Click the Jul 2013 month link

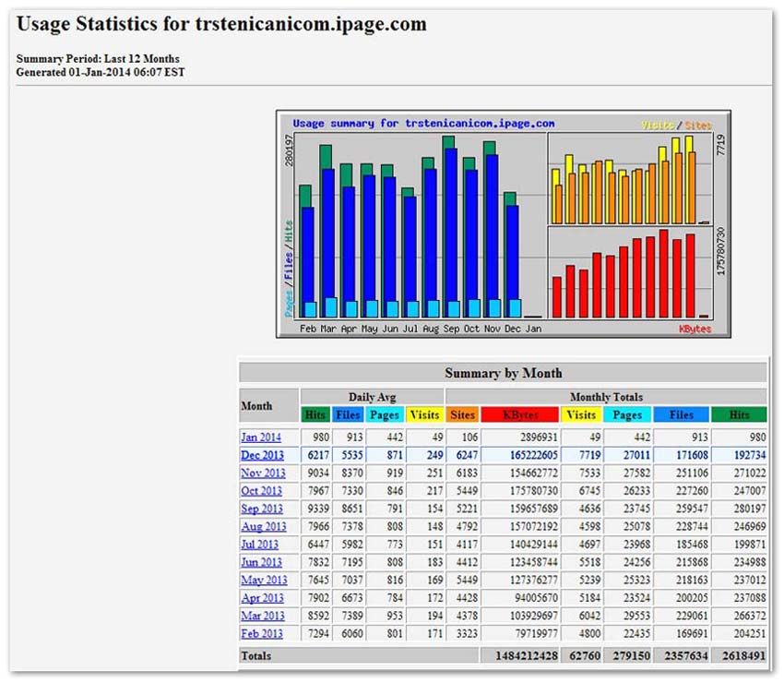(x=261, y=545)
